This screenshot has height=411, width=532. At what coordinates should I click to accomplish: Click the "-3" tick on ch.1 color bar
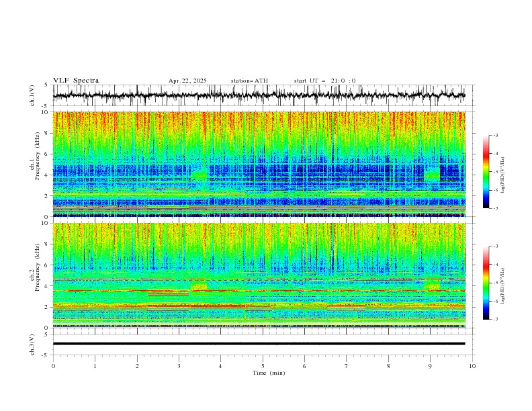click(x=495, y=135)
